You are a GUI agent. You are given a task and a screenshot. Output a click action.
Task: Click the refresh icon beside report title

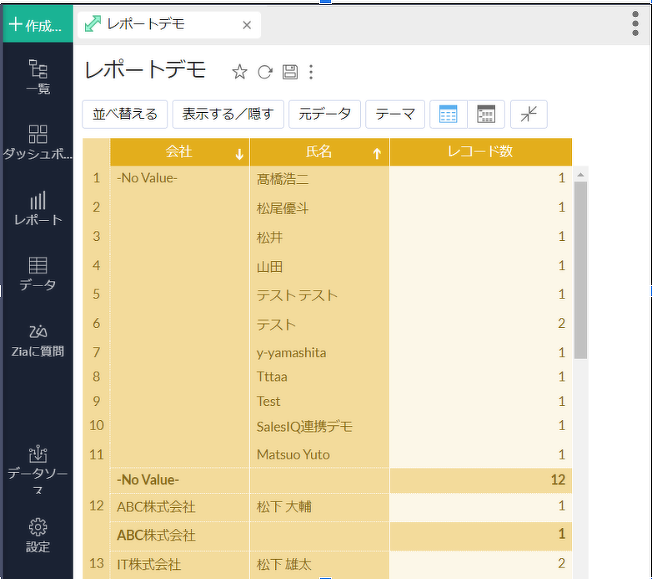coord(265,72)
